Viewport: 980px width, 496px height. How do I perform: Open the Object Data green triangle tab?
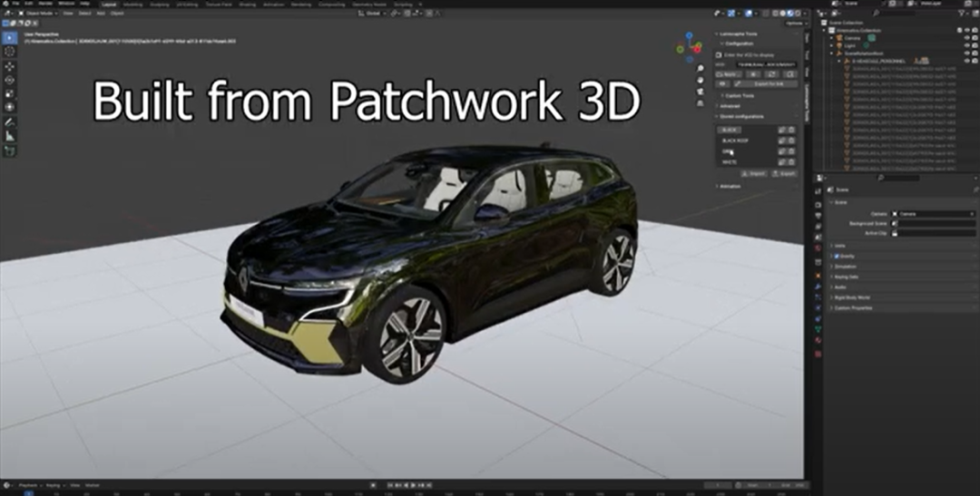(x=818, y=329)
